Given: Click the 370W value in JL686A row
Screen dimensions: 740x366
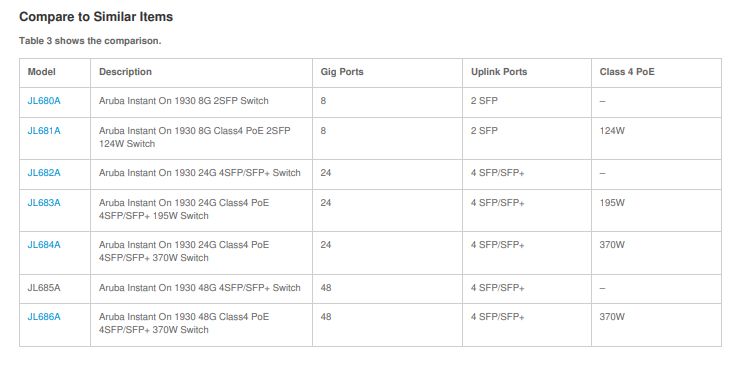Looking at the screenshot, I should point(612,317).
